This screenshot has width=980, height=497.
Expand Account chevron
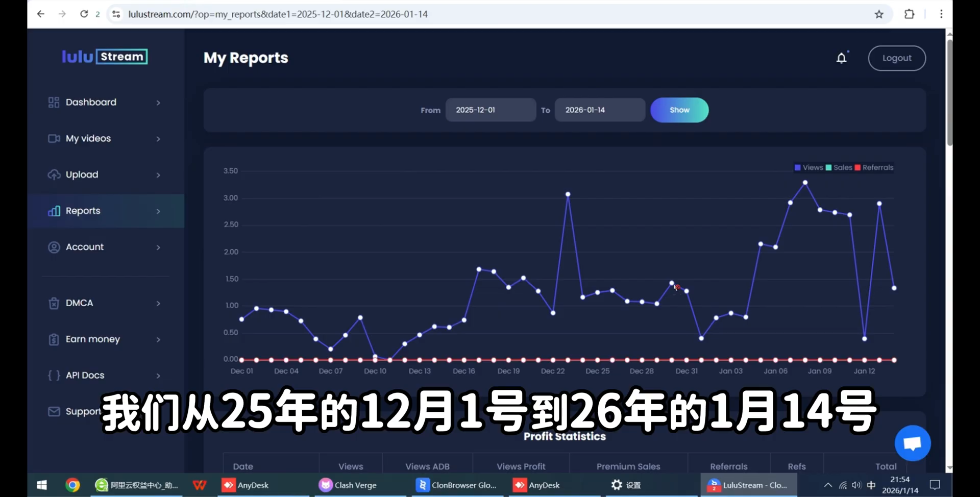[x=158, y=247]
